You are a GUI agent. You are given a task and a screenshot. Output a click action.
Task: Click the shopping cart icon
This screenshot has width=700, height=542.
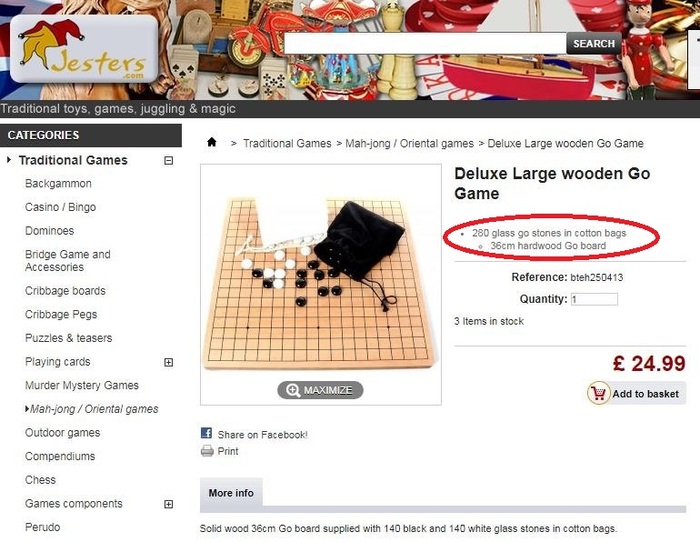(x=598, y=393)
